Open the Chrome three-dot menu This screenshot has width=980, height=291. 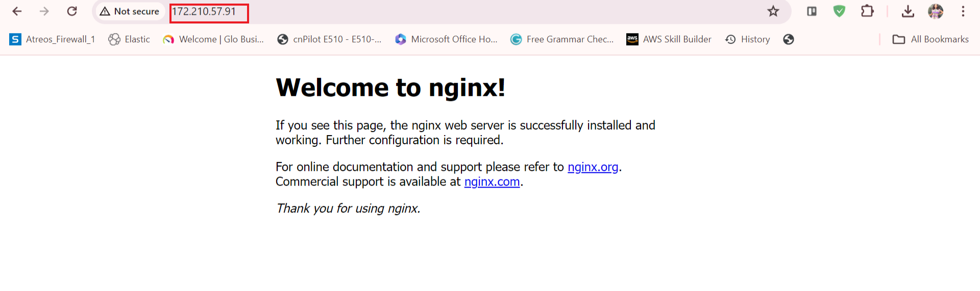pyautogui.click(x=963, y=11)
